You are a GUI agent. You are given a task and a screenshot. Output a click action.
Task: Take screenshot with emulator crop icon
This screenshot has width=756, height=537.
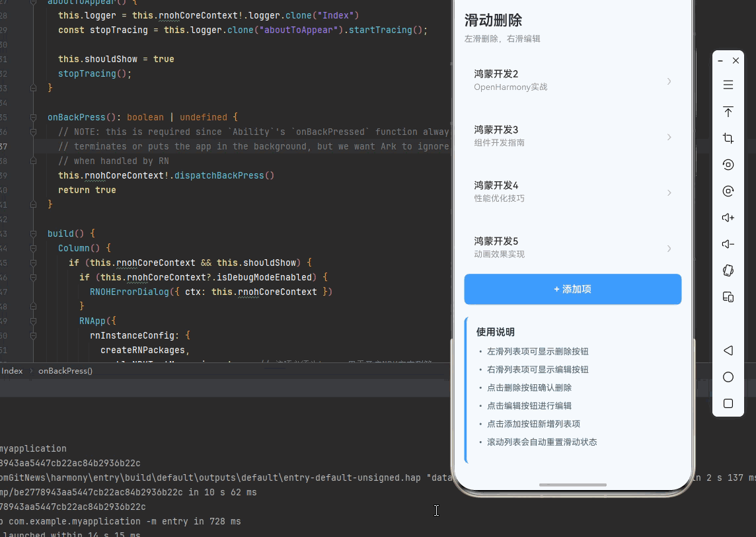tap(728, 138)
